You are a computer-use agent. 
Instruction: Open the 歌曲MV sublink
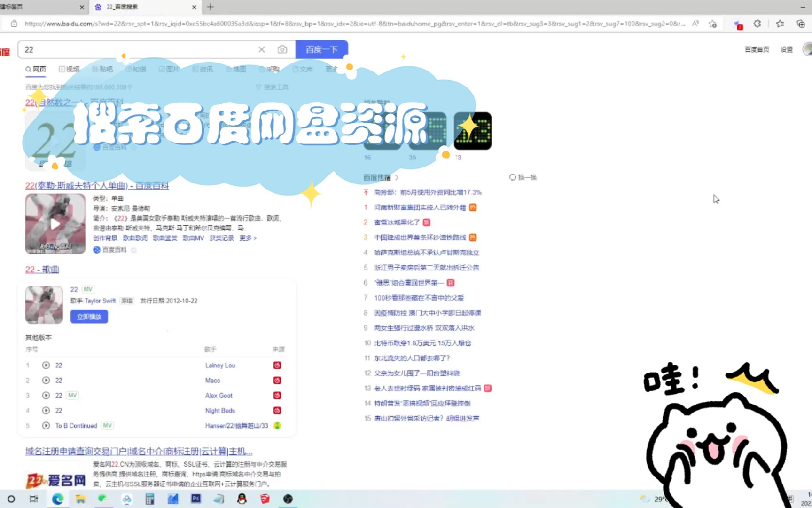coord(193,238)
